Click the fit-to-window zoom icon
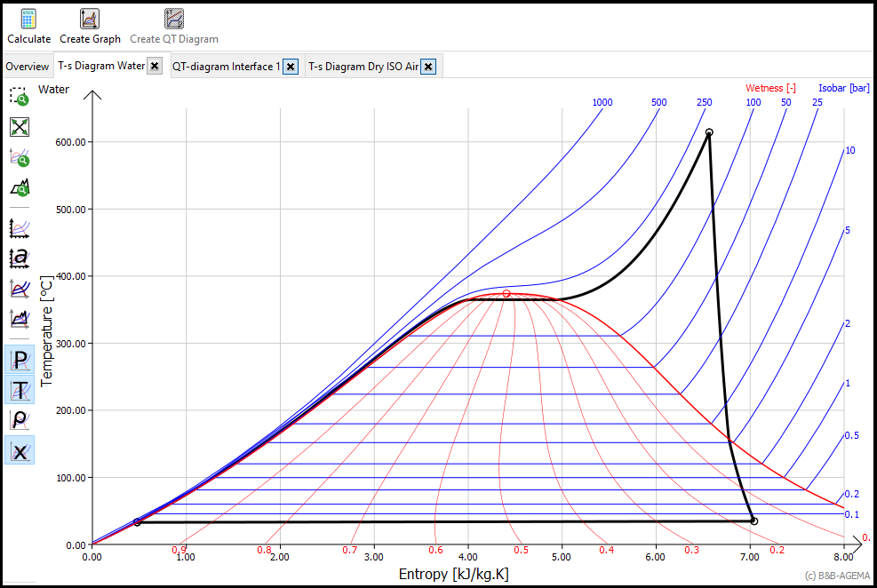Screen dimensions: 877x588 click(20, 127)
